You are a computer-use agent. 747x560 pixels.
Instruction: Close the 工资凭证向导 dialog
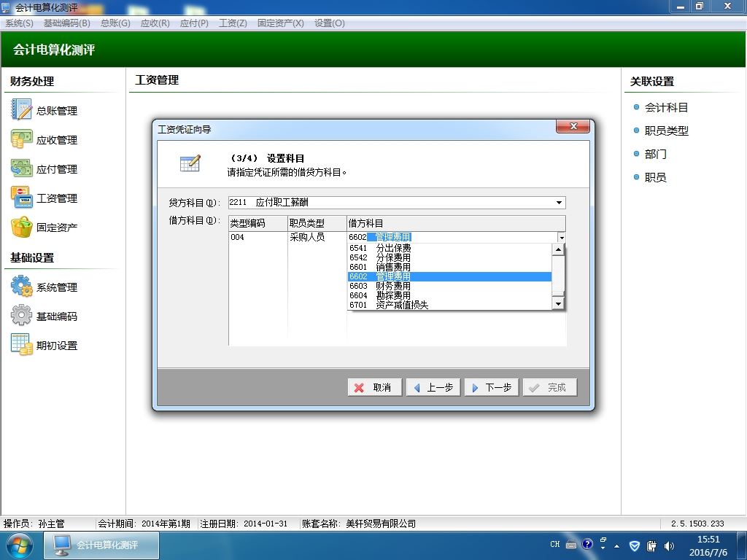coord(573,126)
